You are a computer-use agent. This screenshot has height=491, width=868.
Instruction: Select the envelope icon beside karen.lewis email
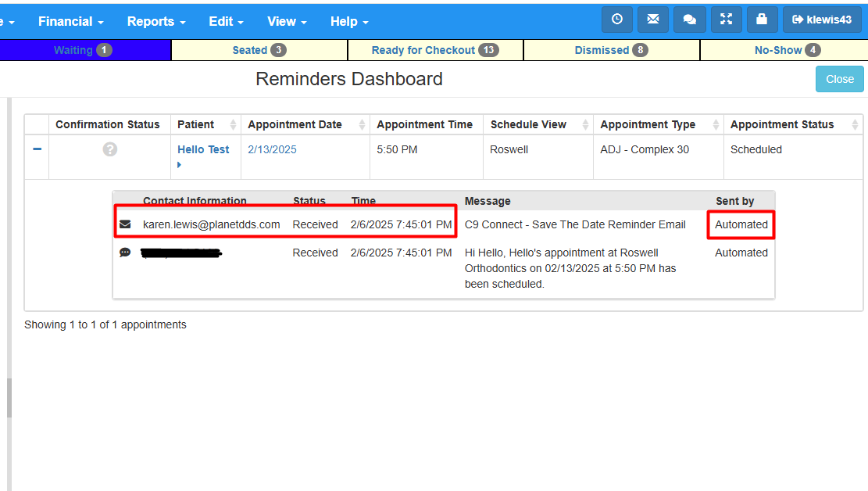125,224
